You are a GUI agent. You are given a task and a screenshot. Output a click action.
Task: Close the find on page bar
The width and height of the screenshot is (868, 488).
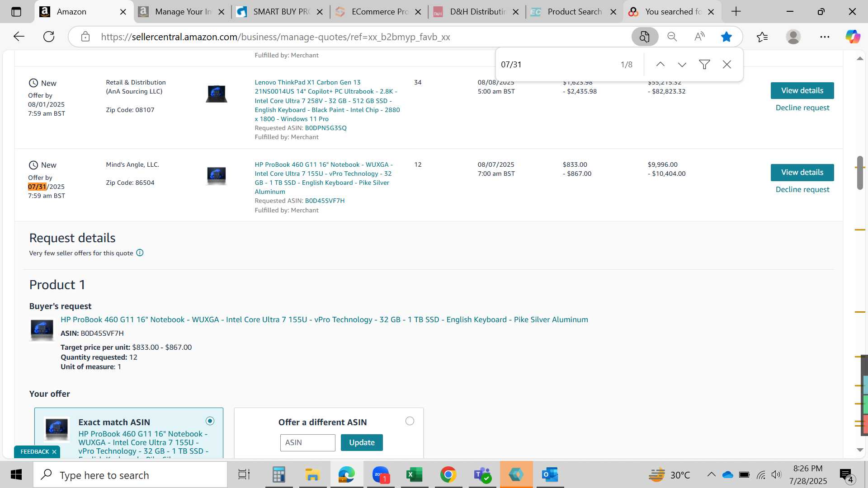tap(727, 65)
